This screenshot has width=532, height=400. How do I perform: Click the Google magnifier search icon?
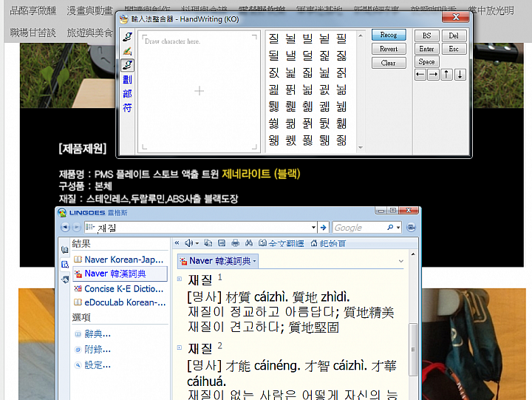click(x=390, y=227)
